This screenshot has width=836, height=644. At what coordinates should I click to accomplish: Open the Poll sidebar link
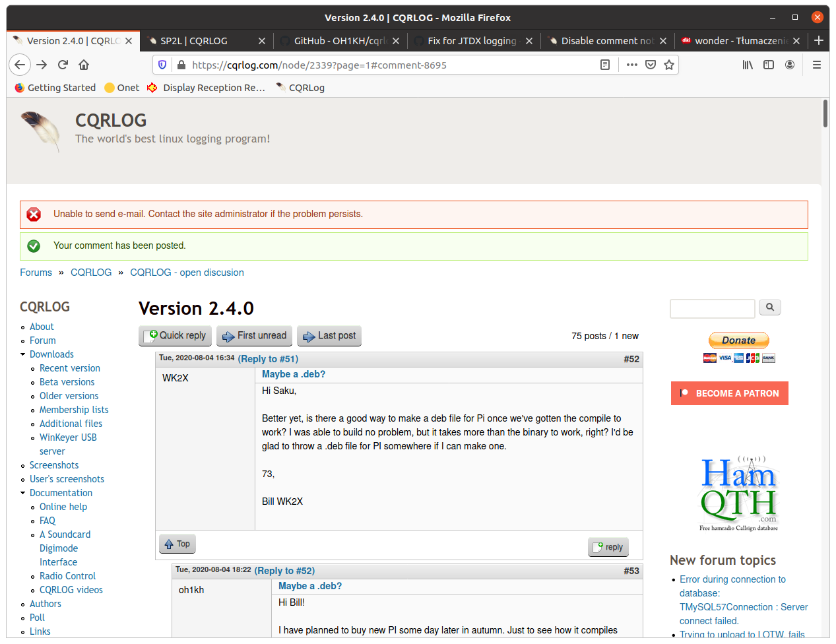click(37, 618)
